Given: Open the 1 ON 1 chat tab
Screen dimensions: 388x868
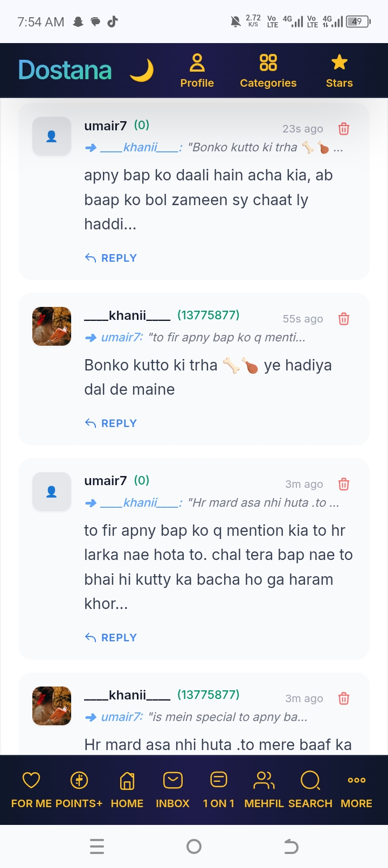Looking at the screenshot, I should tap(219, 790).
